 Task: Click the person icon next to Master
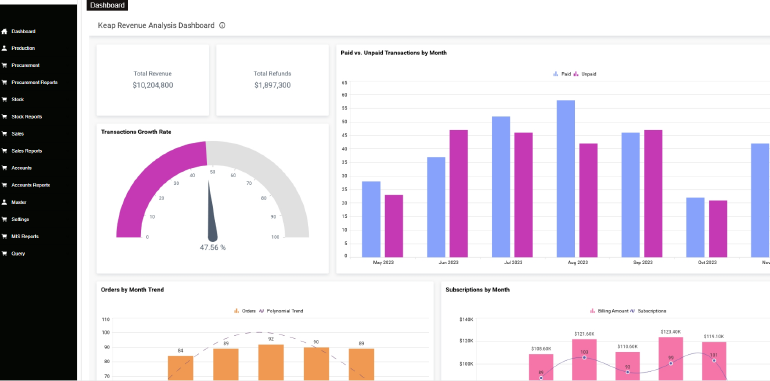pos(4,202)
